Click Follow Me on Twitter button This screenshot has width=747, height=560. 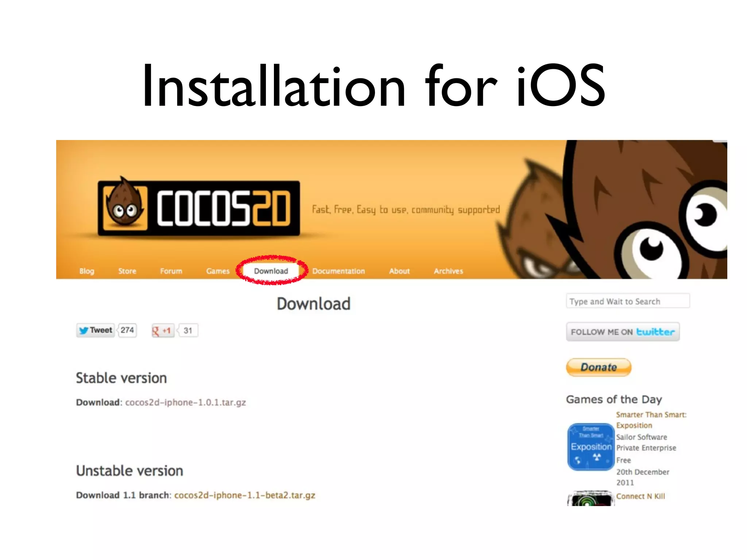pyautogui.click(x=623, y=332)
